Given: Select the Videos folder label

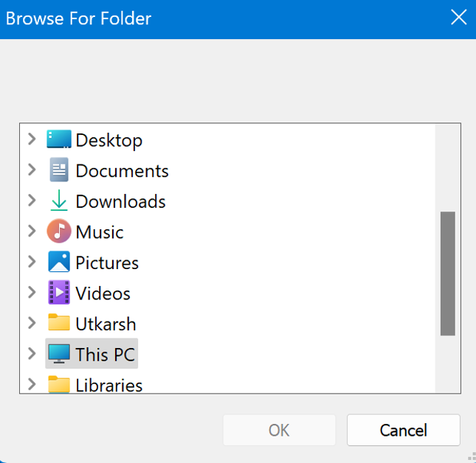Looking at the screenshot, I should tap(103, 293).
